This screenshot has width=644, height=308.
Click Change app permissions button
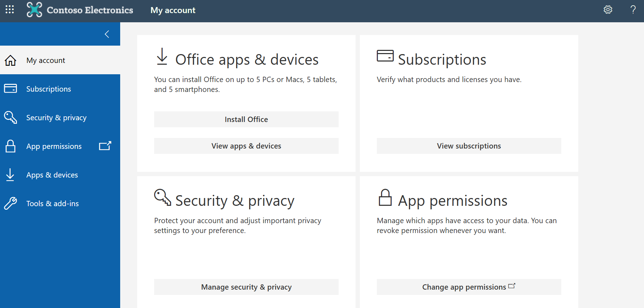tap(469, 287)
